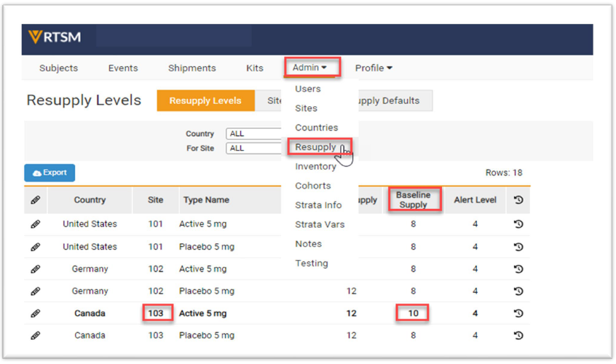The width and height of the screenshot is (616, 364).
Task: Choose Inventory in the Admin menu
Action: [x=315, y=167]
